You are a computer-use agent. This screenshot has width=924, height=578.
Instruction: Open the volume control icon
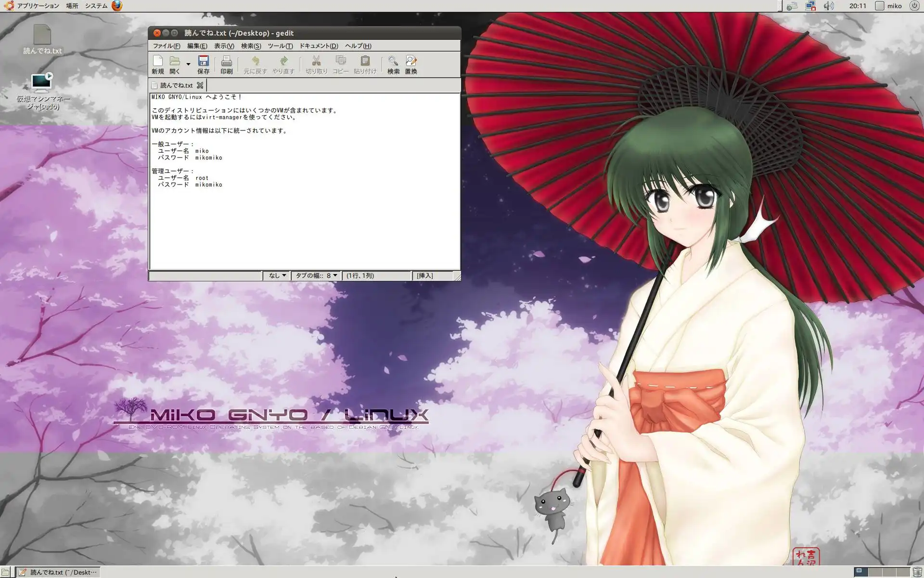point(828,6)
